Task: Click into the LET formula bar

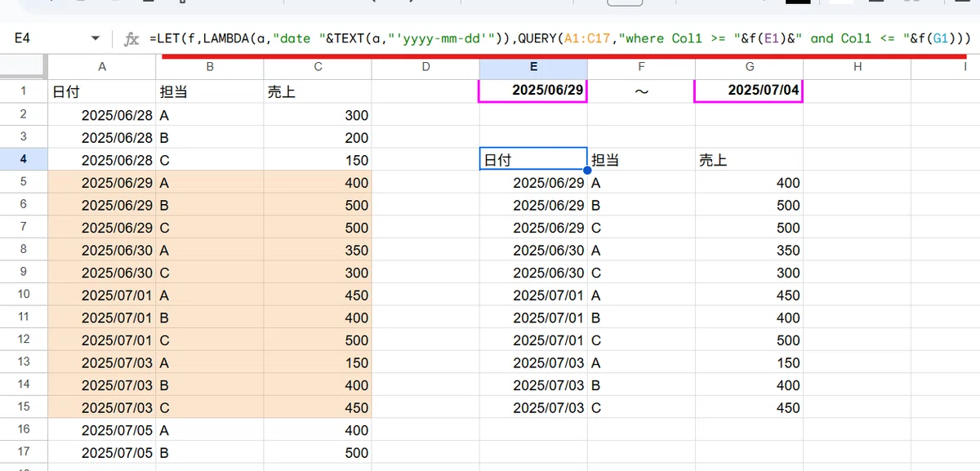Action: click(559, 38)
